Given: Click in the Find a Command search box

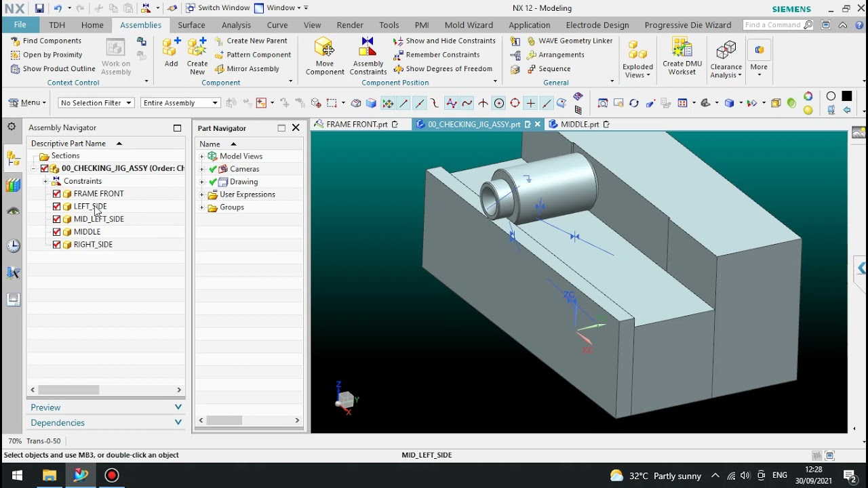Looking at the screenshot, I should coord(774,25).
